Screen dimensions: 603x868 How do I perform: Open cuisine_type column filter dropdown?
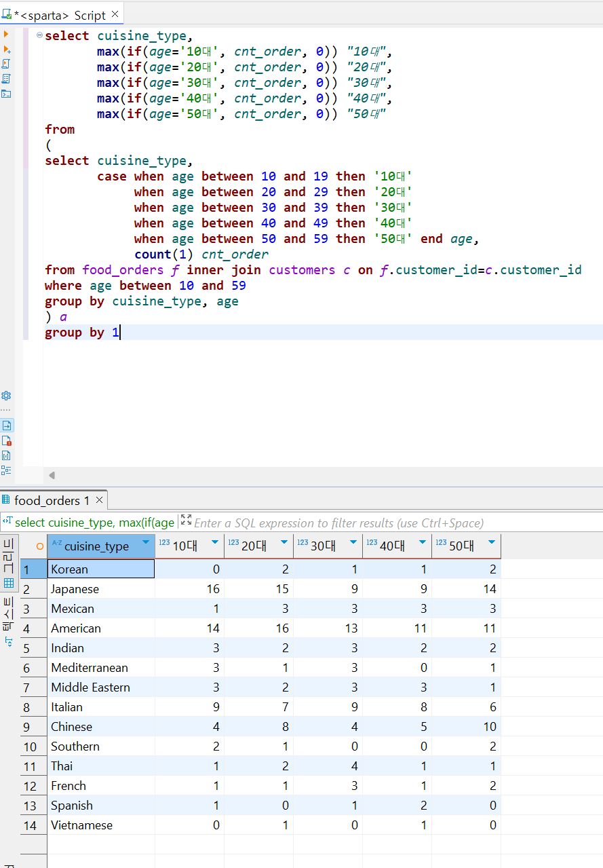click(x=146, y=542)
